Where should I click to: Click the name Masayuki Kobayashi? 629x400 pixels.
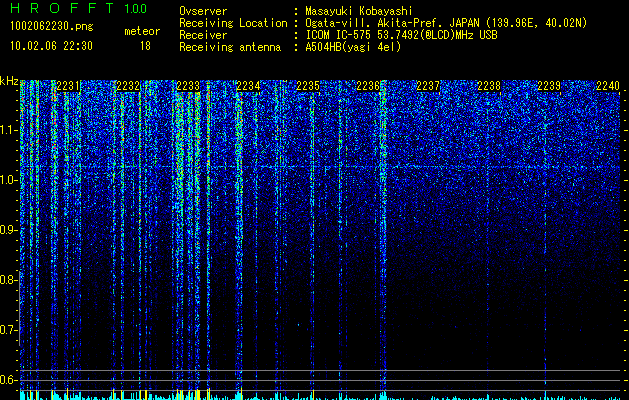pyautogui.click(x=359, y=11)
